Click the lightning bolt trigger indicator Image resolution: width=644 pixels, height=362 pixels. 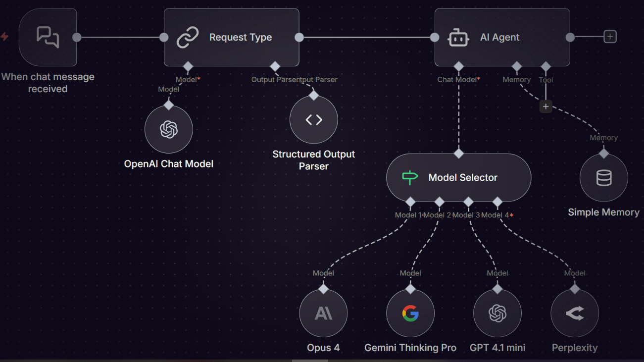tap(4, 37)
